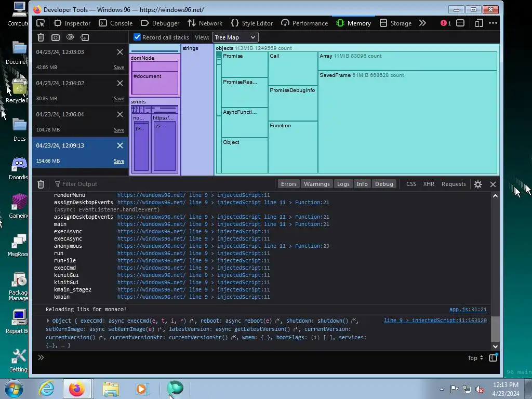
Task: Toggle split console icon in toolbox
Action: click(x=460, y=23)
